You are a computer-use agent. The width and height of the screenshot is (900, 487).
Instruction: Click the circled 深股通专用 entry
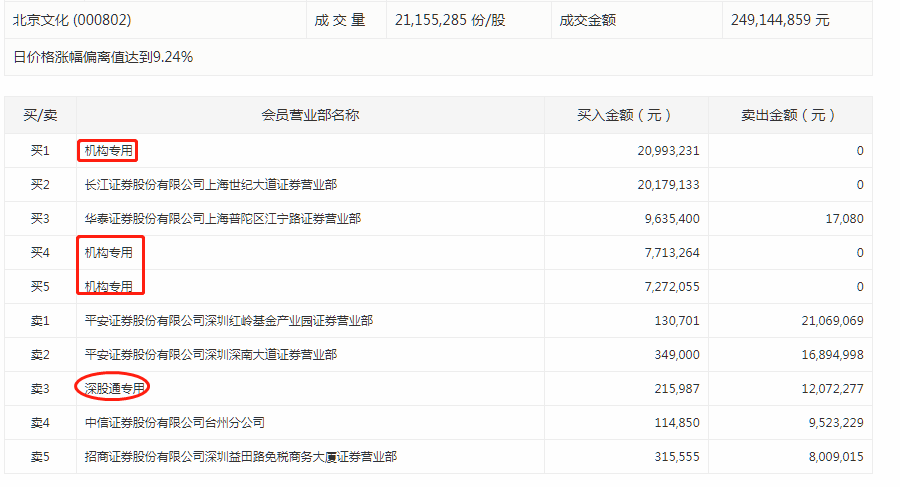(x=115, y=388)
